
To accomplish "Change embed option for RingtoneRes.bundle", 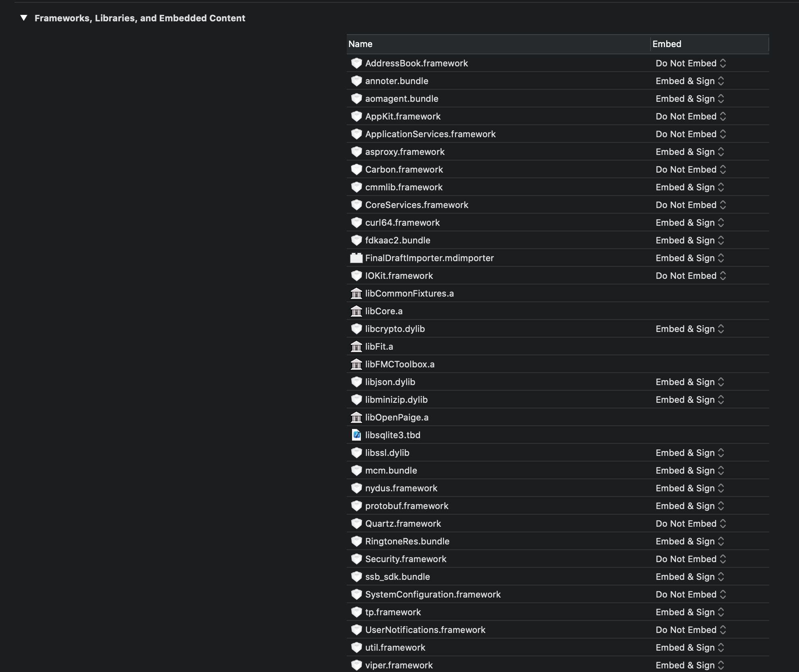I will (690, 541).
